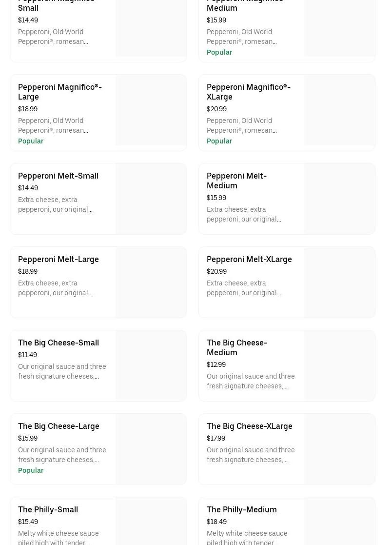Open the Pepperoni Melt-Large item
This screenshot has width=392, height=545.
[x=59, y=259]
